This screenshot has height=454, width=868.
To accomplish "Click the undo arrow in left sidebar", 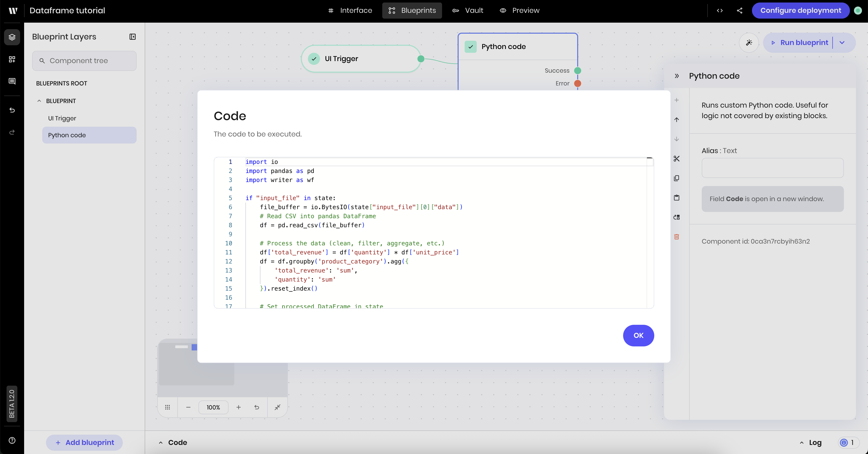I will pos(12,110).
